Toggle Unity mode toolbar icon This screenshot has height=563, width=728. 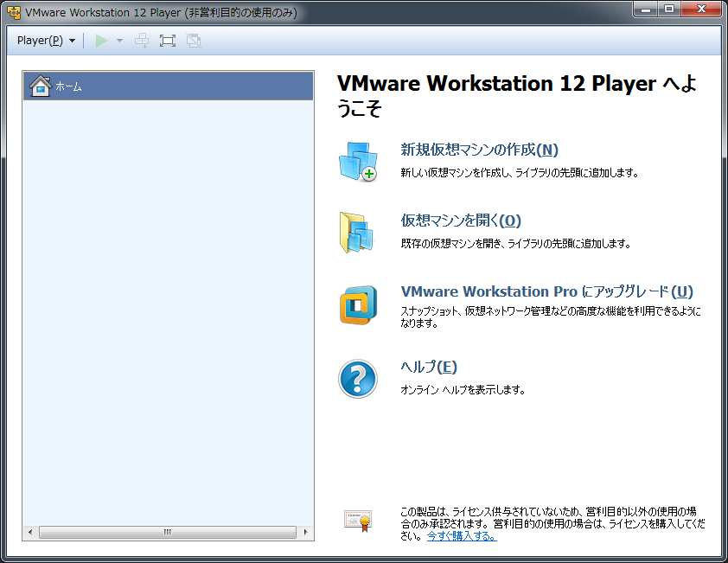click(x=194, y=41)
